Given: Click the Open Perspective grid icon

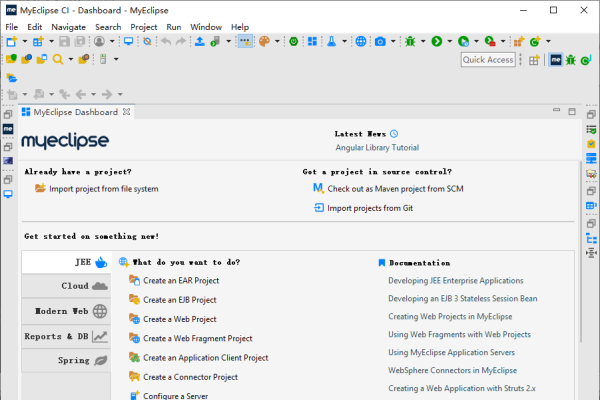Looking at the screenshot, I should coord(534,60).
